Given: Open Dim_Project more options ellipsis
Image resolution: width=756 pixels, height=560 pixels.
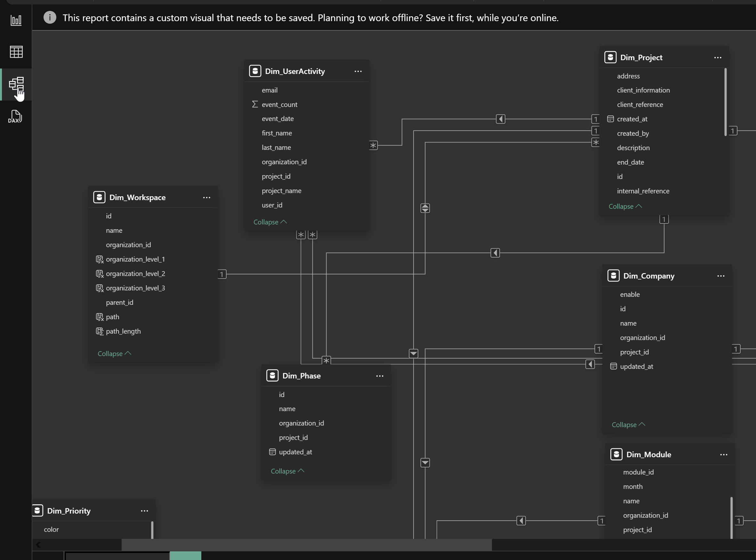Looking at the screenshot, I should click(717, 58).
